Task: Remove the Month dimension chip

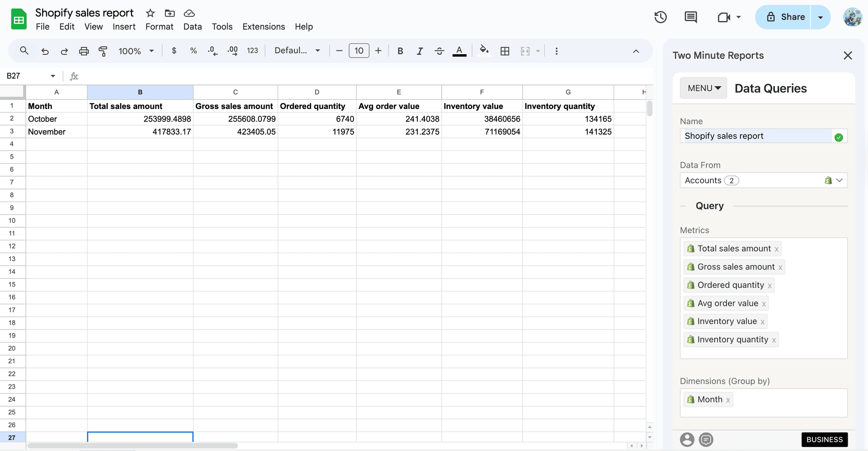Action: tap(728, 399)
